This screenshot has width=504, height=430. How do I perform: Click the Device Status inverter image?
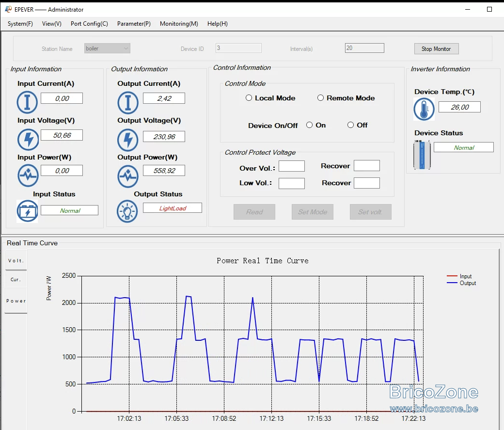(422, 155)
